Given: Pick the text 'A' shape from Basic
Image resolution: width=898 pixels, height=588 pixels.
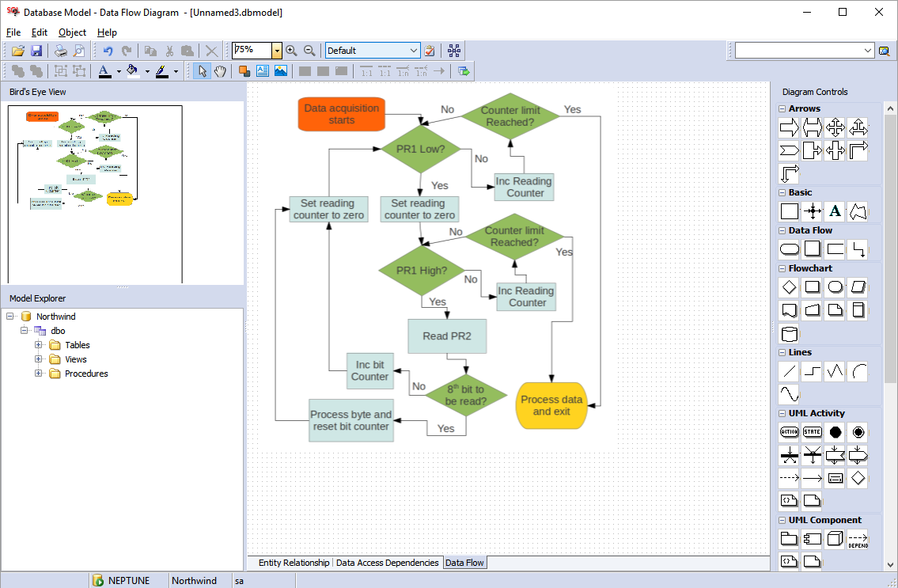Looking at the screenshot, I should tap(834, 211).
